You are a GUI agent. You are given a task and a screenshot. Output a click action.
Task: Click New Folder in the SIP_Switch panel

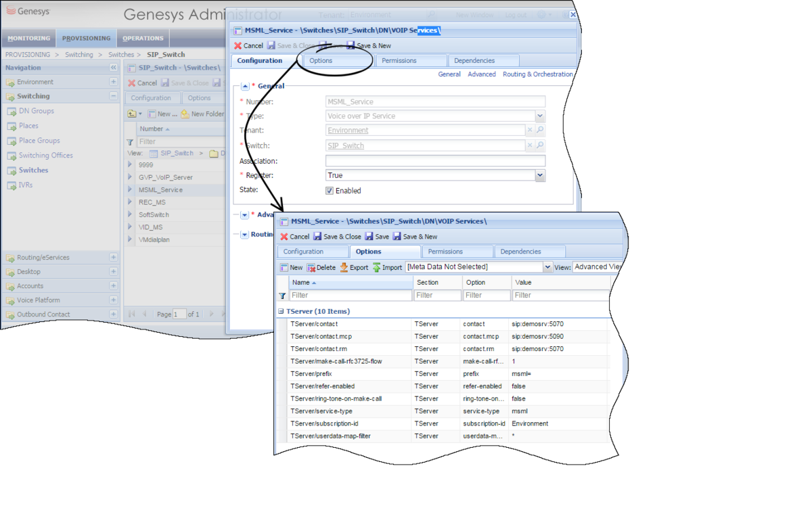(x=202, y=114)
